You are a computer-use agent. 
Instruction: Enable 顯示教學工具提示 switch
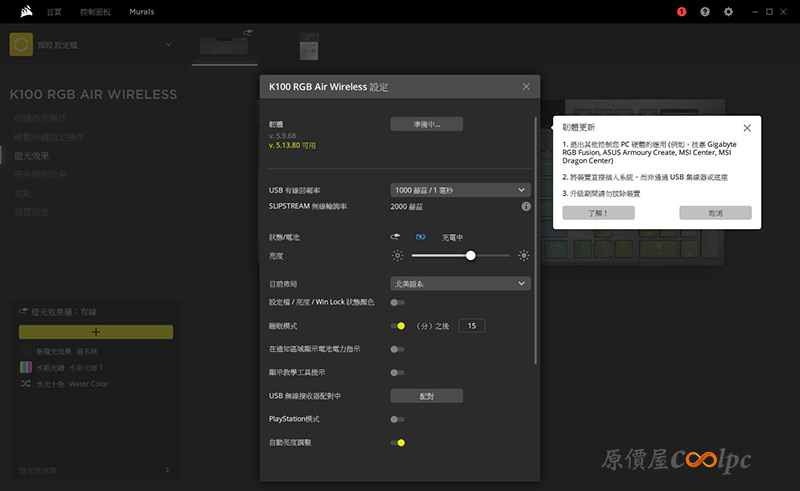coord(397,373)
